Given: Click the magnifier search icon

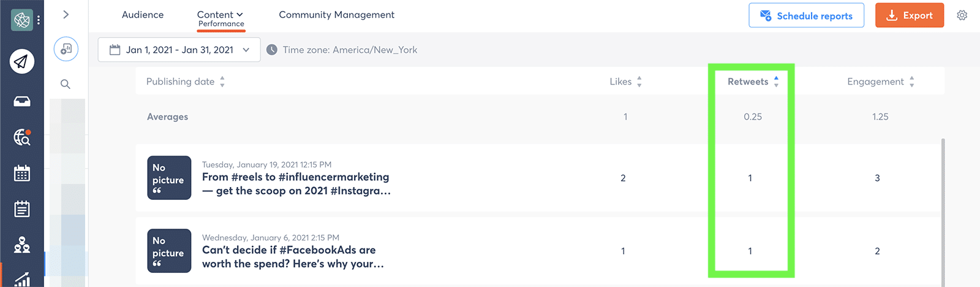Looking at the screenshot, I should click(66, 84).
